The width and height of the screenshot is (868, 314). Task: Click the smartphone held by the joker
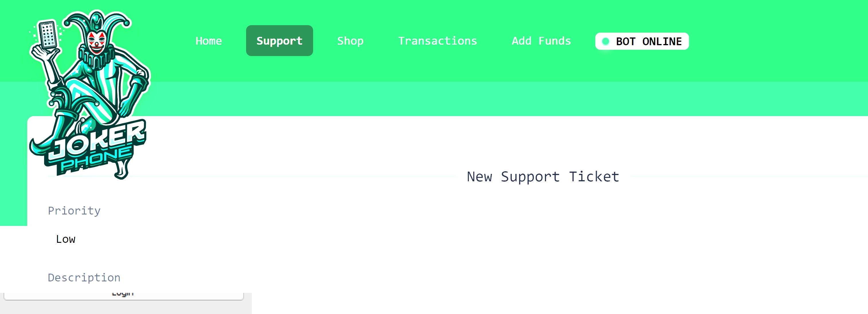48,35
